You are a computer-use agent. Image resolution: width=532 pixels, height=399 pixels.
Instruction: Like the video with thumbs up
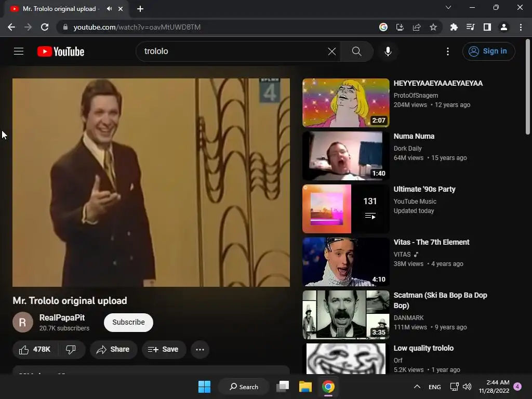point(35,350)
